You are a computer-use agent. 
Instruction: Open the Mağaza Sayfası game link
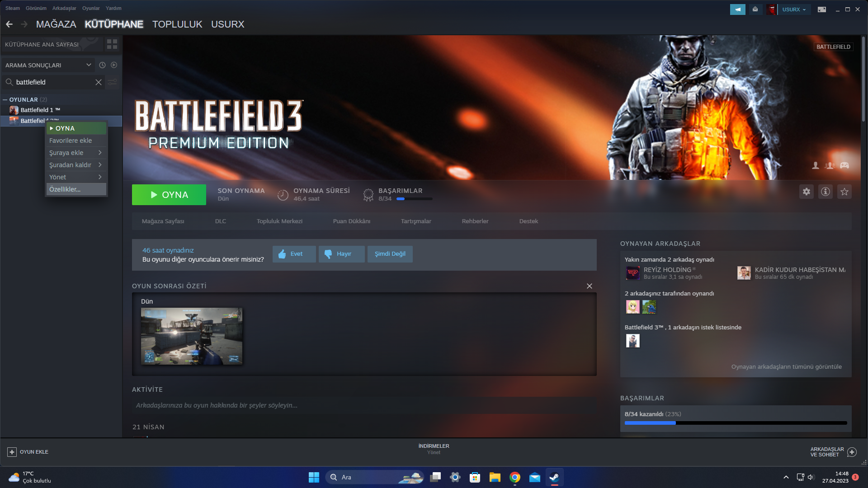tap(163, 221)
